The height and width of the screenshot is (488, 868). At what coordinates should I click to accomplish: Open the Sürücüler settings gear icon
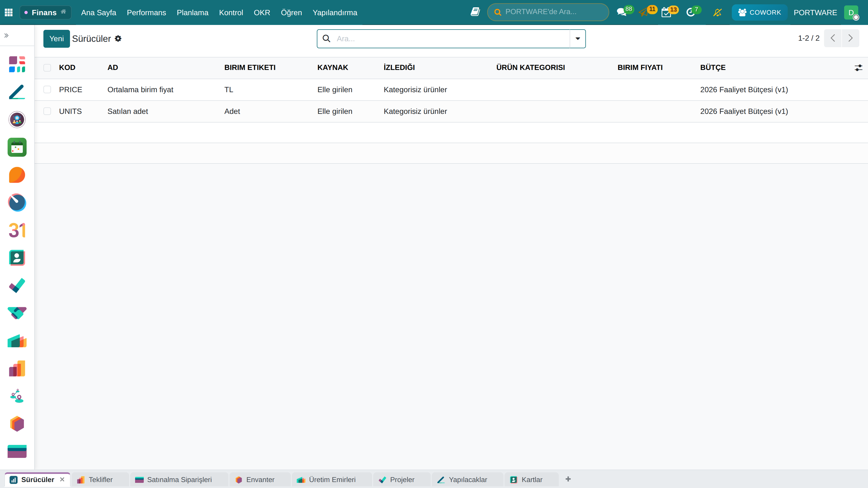(118, 39)
